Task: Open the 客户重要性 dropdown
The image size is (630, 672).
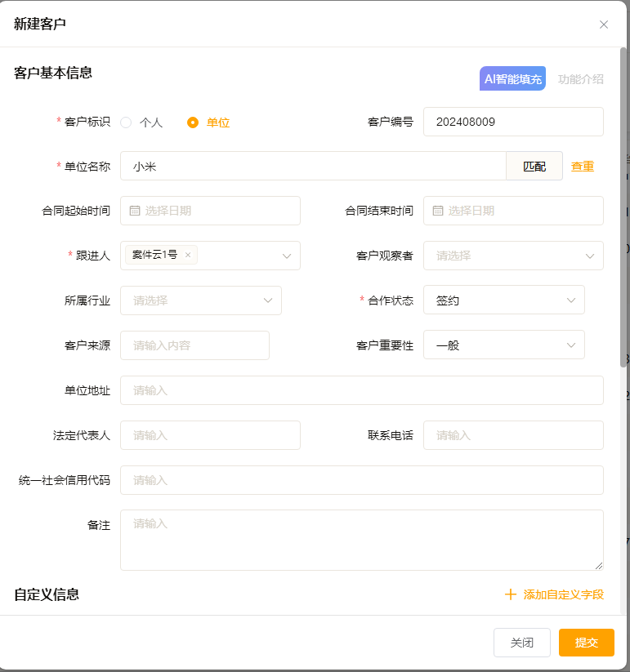Action: point(503,345)
